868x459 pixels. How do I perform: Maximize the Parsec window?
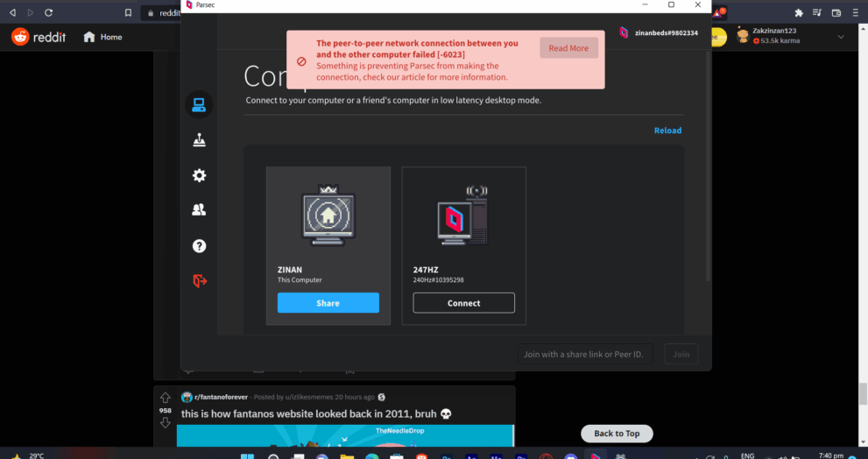click(672, 5)
